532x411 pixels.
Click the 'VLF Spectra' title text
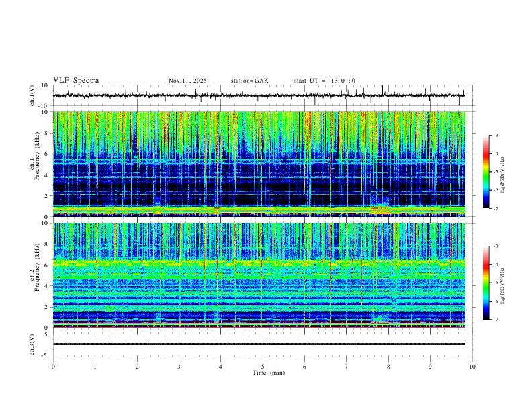[76, 81]
